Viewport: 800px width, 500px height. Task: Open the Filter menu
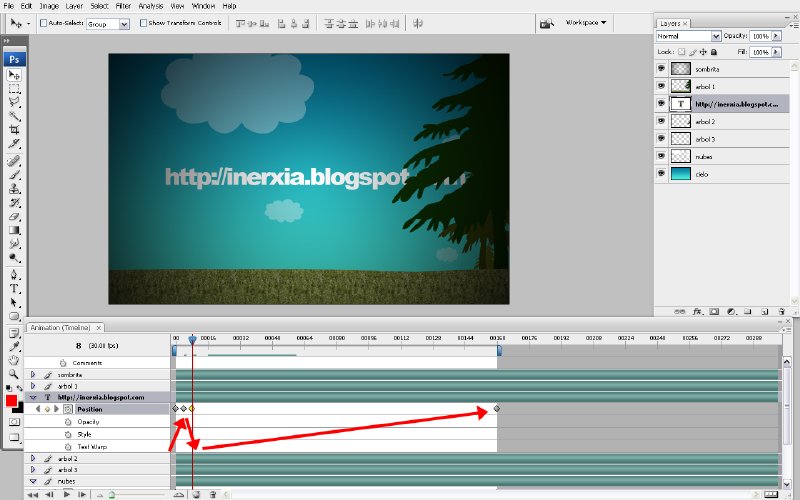click(123, 6)
